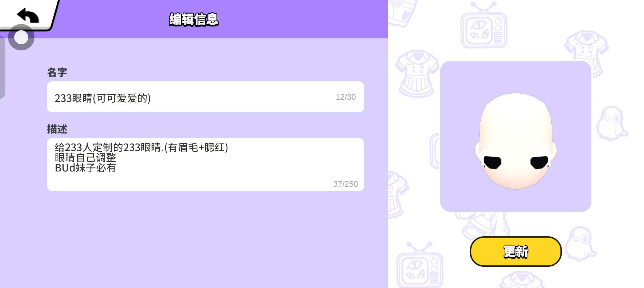
Task: Tap the right black eye on avatar
Action: pyautogui.click(x=539, y=163)
